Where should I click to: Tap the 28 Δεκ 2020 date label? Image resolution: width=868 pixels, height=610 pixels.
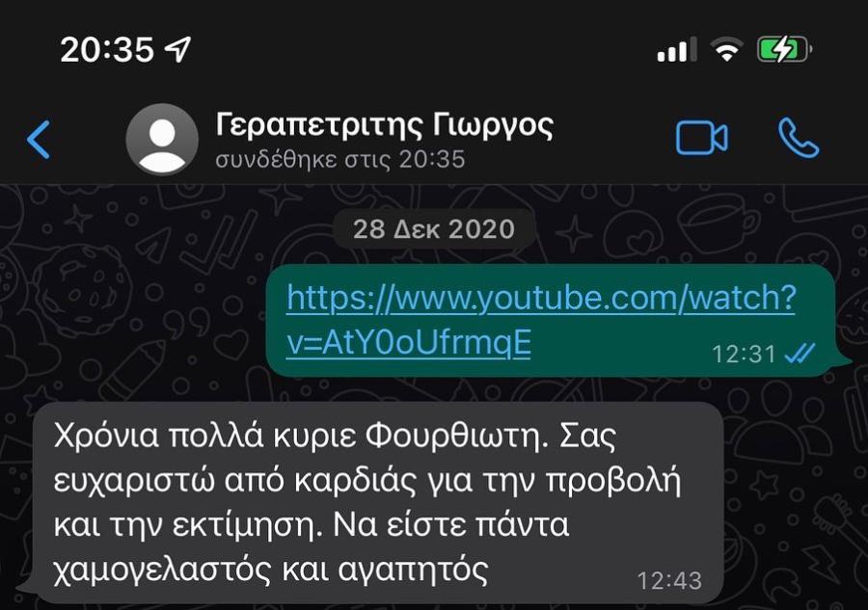(x=434, y=229)
